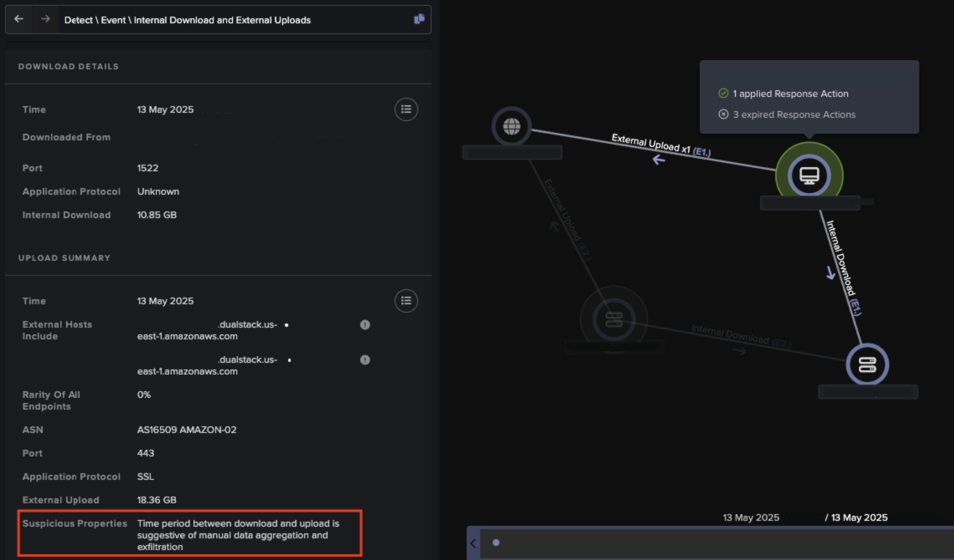Select the globe external host node

511,127
